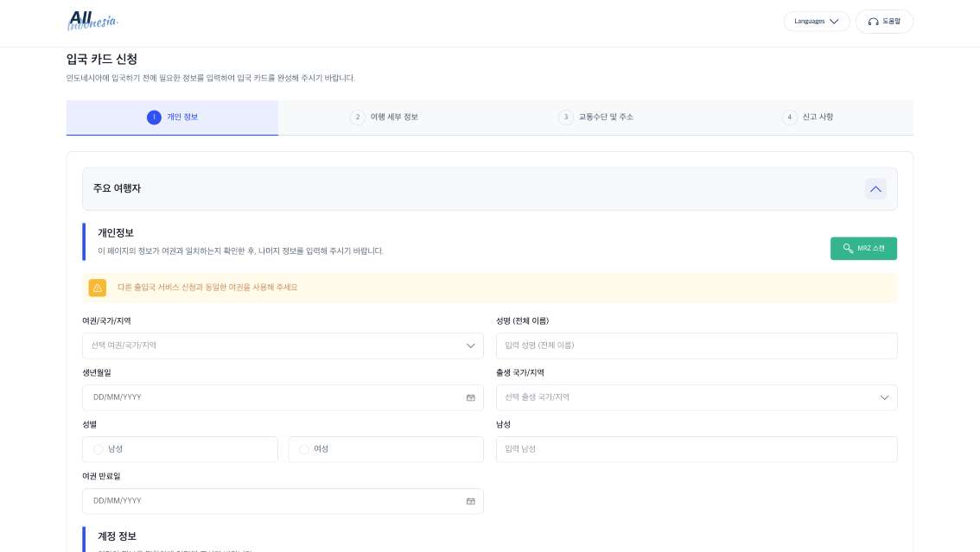980x552 pixels.
Task: Click the 여권 만료일 date field
Action: (283, 501)
